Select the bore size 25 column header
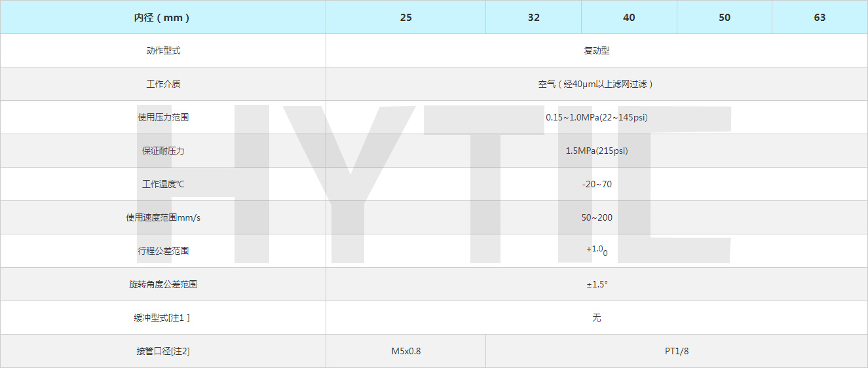Viewport: 868px width, 368px height. [406, 17]
